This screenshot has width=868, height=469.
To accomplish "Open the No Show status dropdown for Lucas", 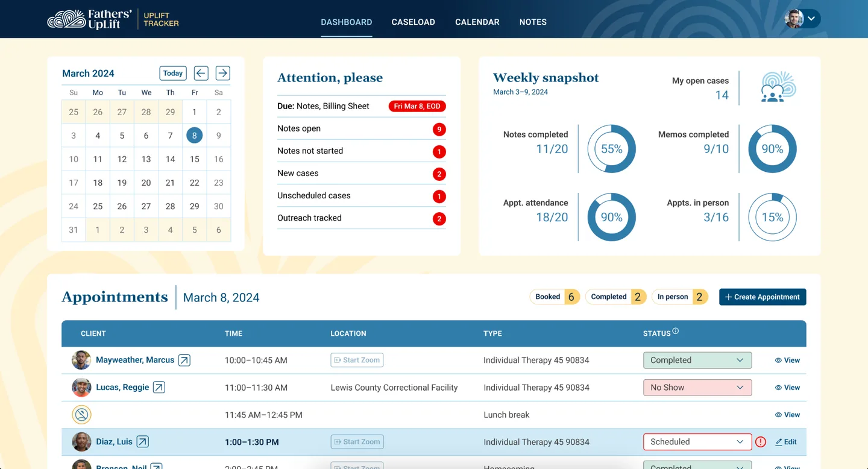I will [x=697, y=387].
